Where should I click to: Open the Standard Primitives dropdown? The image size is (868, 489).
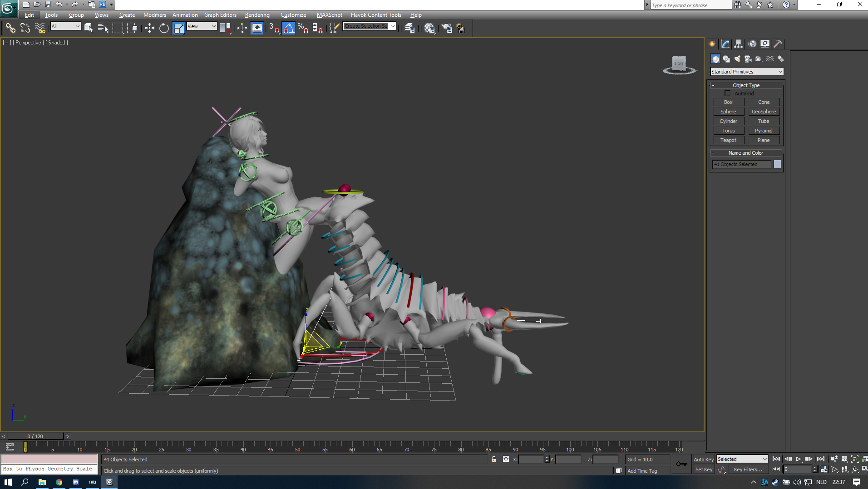pos(746,72)
